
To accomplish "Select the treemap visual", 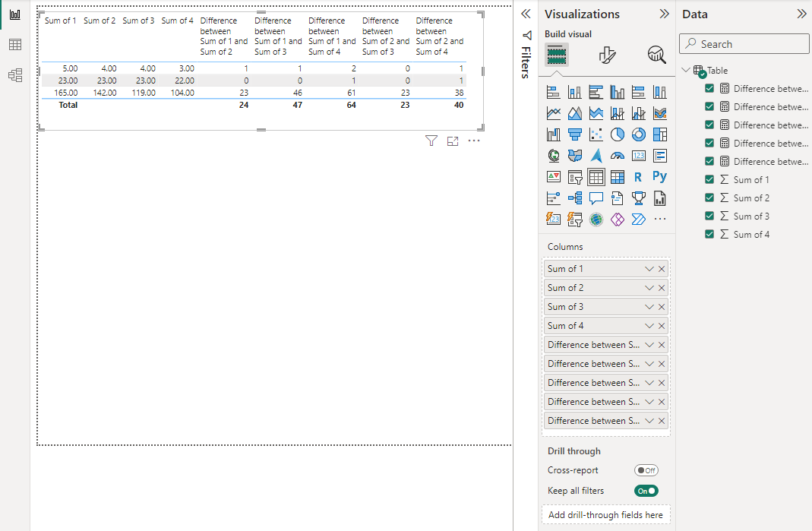I will [660, 134].
